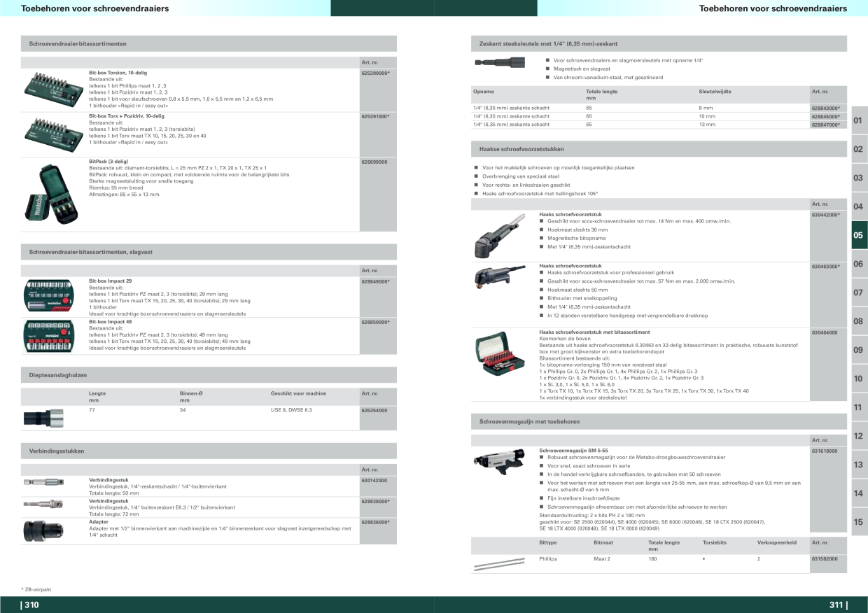The image size is (868, 613).
Task: Open chapter tab 07
Action: [858, 293]
